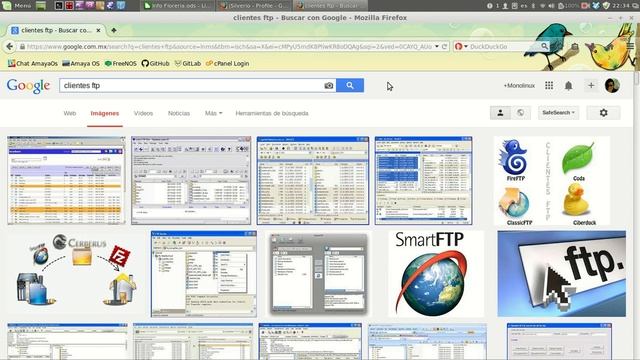Click the volume icon in the system tray
The width and height of the screenshot is (640, 360).
pos(551,5)
